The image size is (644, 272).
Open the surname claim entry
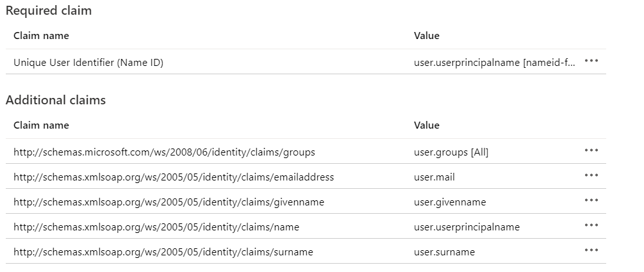click(x=163, y=252)
